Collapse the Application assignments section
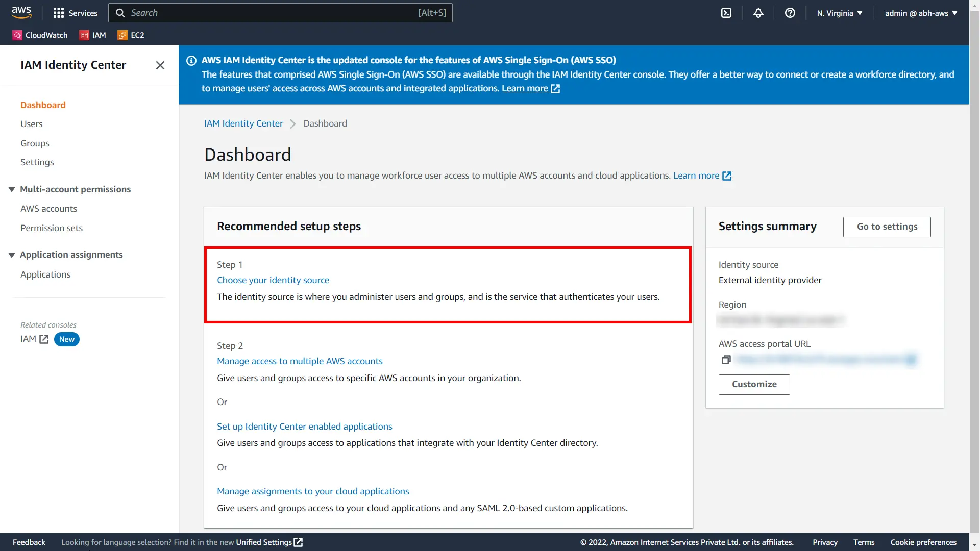The height and width of the screenshot is (551, 980). point(11,254)
